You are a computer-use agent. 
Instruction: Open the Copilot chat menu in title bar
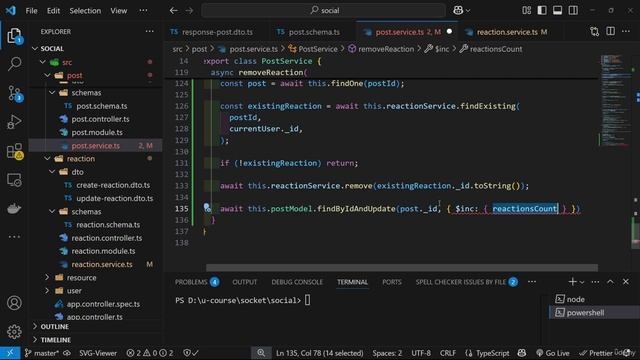(x=461, y=11)
